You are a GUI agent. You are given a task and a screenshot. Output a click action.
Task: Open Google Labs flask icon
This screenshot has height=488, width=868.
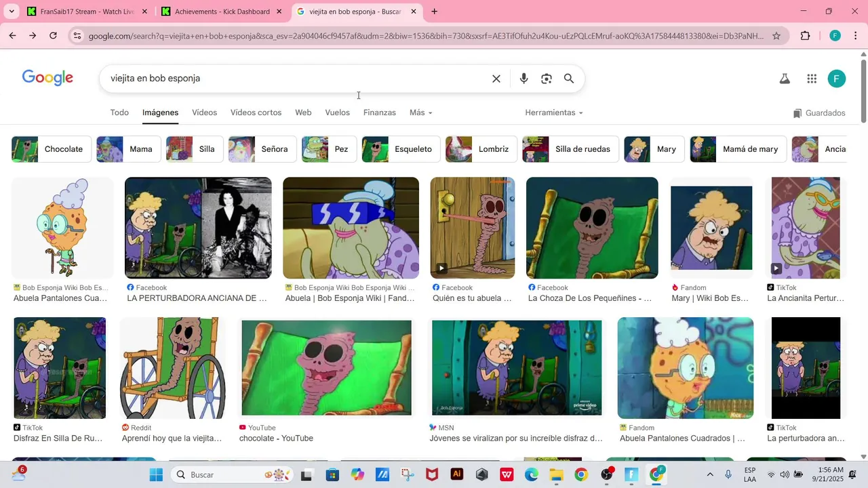pos(785,79)
